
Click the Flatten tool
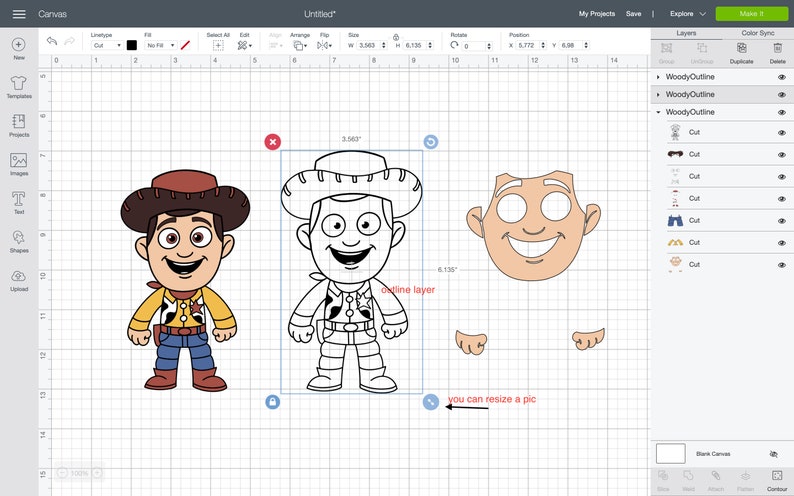[x=745, y=480]
